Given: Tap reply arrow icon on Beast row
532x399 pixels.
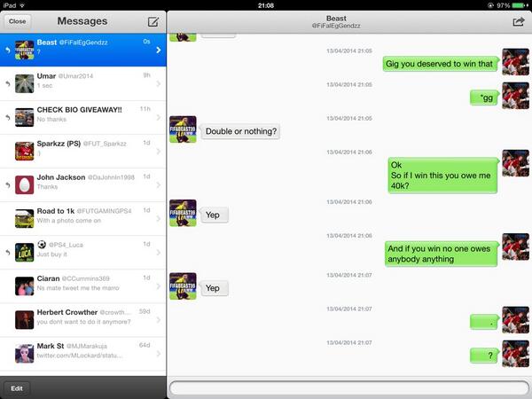Looking at the screenshot, I should click(x=7, y=50).
